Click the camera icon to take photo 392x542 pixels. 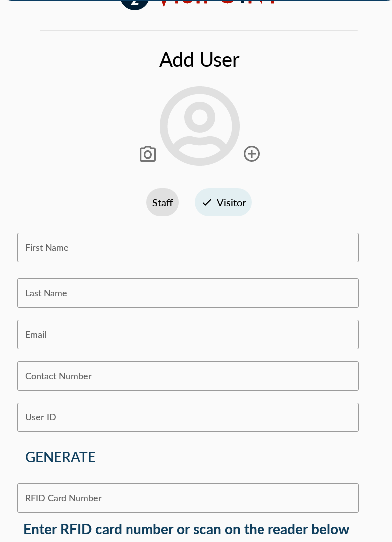point(148,154)
